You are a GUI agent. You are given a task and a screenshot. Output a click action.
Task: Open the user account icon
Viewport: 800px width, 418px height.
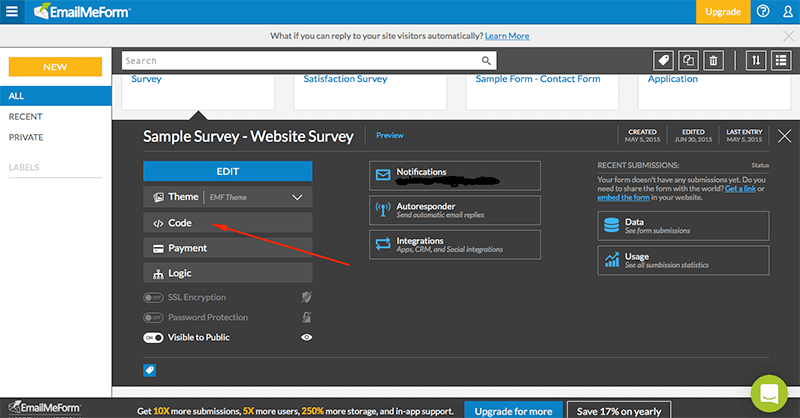pyautogui.click(x=788, y=11)
